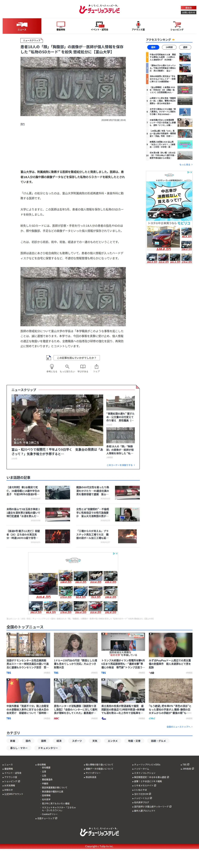Click the チューリップテレビ logo in the header
This screenshot has height=868, width=199.
tap(100, 9)
